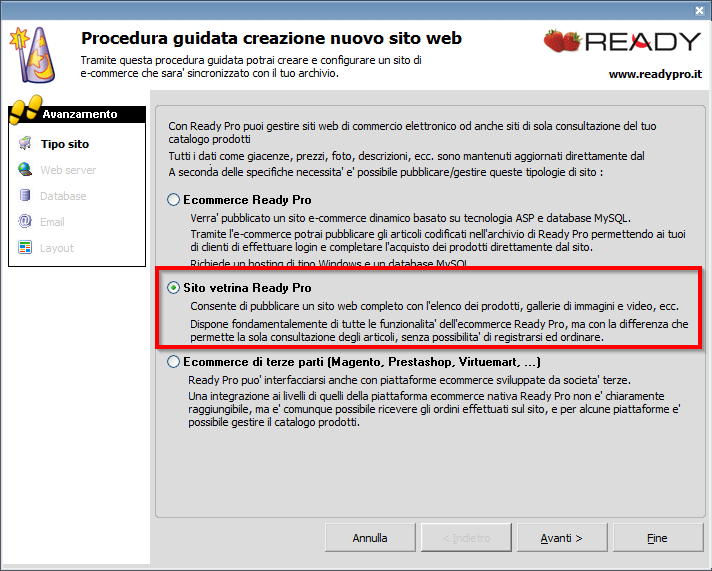Close the wizard window with the X

click(x=699, y=10)
